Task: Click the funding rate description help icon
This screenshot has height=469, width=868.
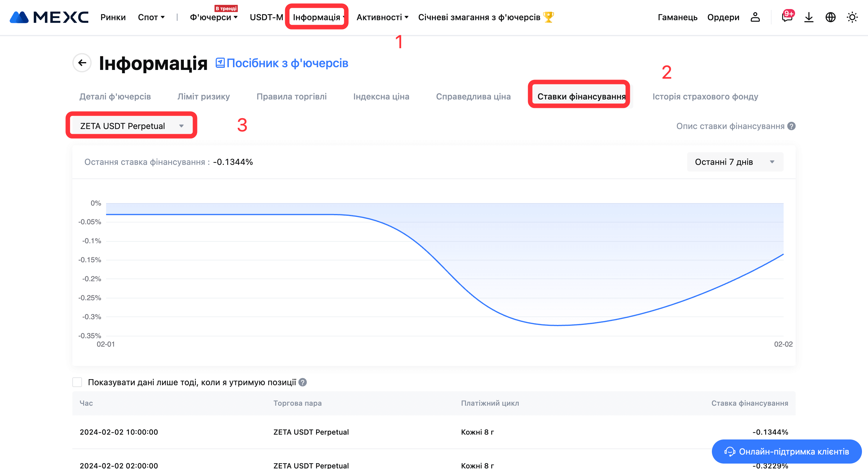Action: click(x=791, y=126)
